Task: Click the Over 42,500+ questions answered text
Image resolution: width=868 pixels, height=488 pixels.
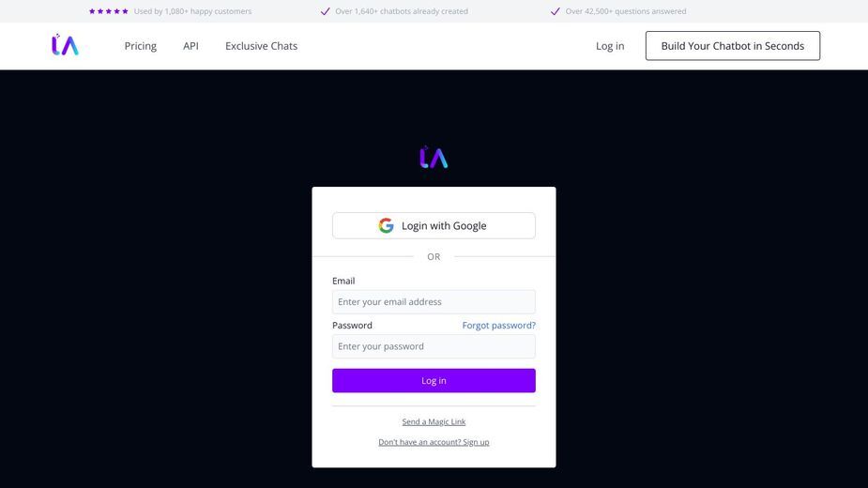Action: point(626,11)
